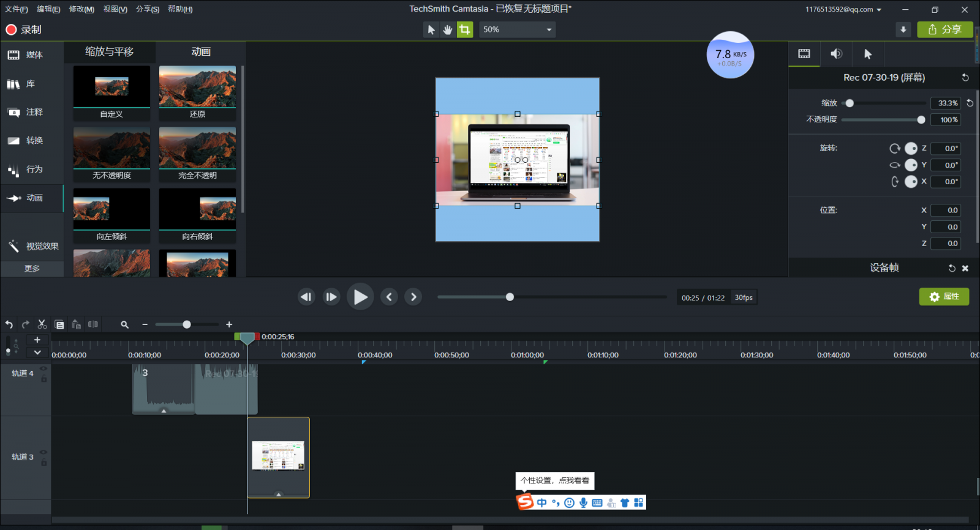Click the 属性 button
The width and height of the screenshot is (980, 530).
[x=944, y=297]
